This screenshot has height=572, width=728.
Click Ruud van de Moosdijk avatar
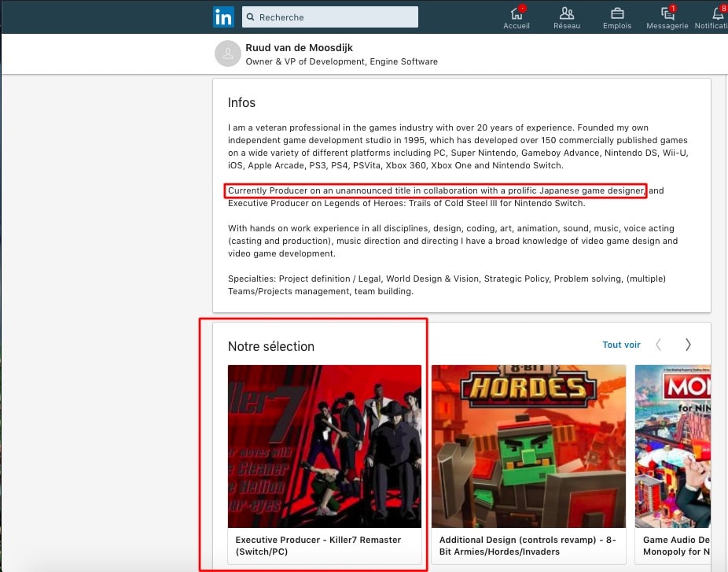click(x=227, y=54)
